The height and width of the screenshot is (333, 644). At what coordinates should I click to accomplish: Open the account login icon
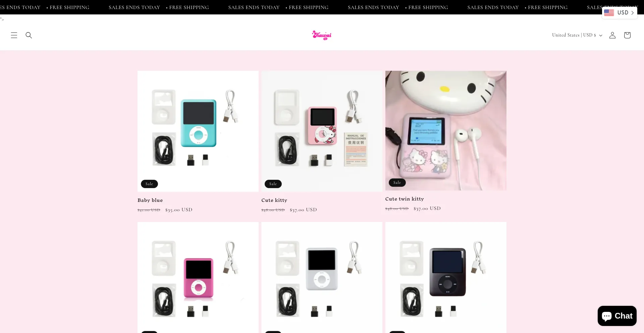pyautogui.click(x=612, y=35)
